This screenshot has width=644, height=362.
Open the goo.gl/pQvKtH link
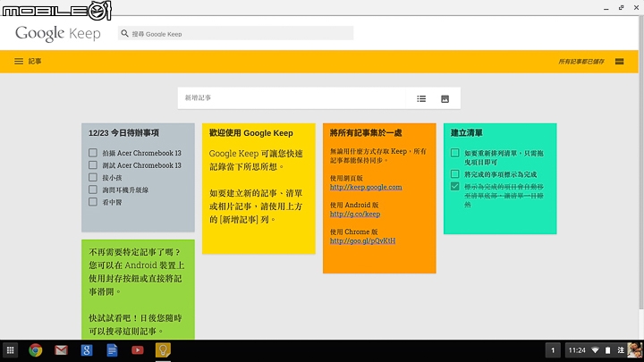tap(362, 241)
